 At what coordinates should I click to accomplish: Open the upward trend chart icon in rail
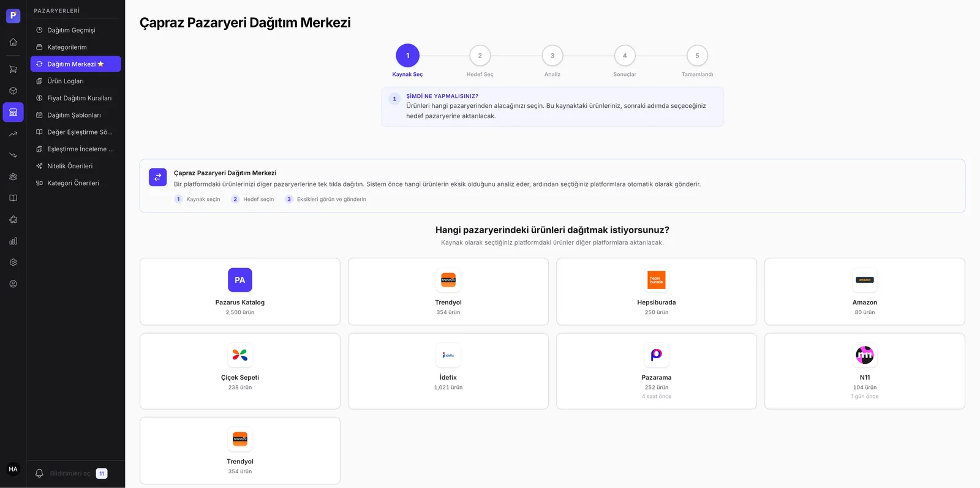[x=13, y=133]
